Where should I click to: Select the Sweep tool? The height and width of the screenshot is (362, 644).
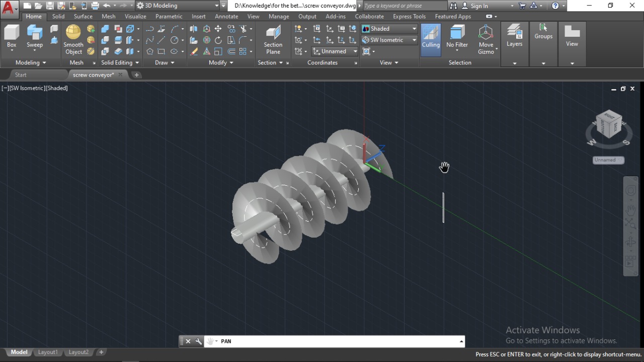click(35, 36)
